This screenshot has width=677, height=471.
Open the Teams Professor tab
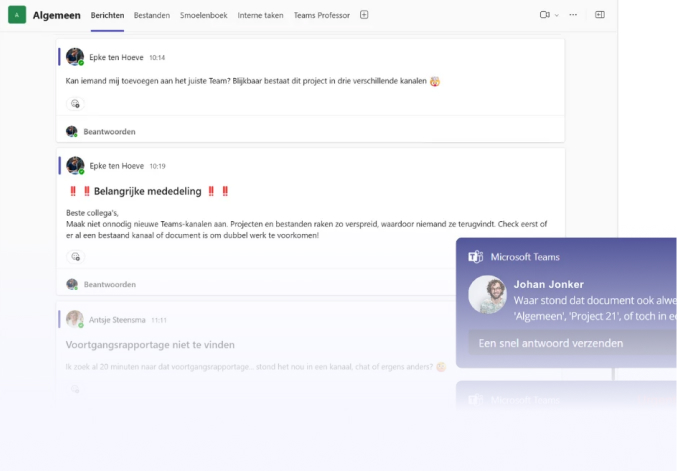pyautogui.click(x=322, y=15)
